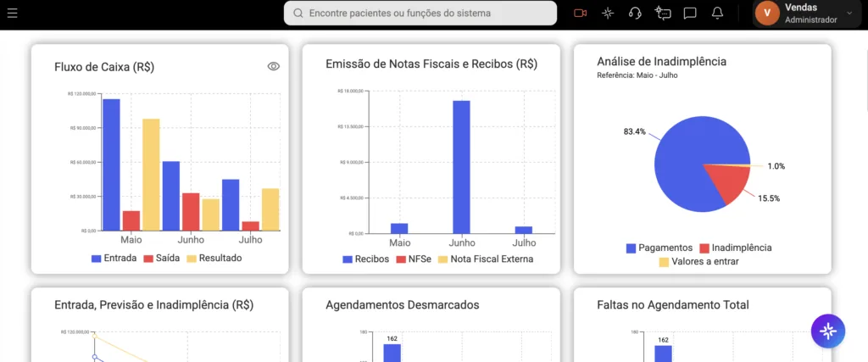Toggle Saída legend in Fluxo de Caixa
868x362 pixels.
(x=162, y=258)
